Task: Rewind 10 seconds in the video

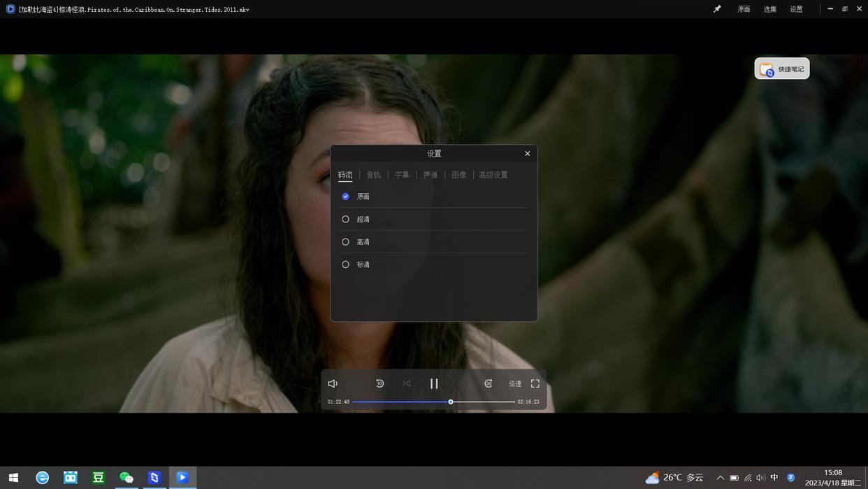Action: click(379, 383)
